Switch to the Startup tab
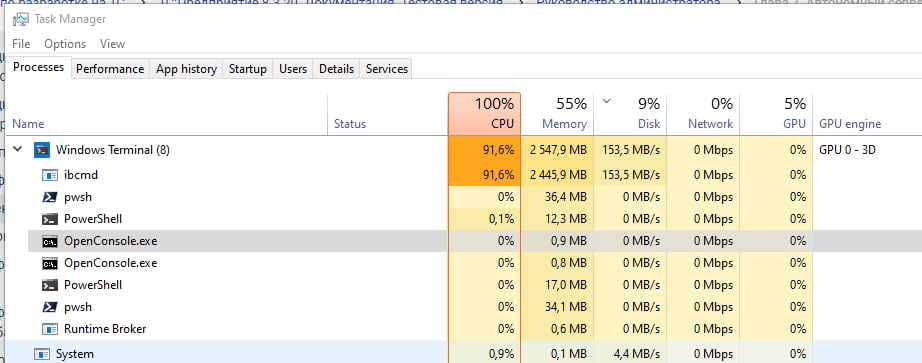This screenshot has width=922, height=363. (248, 69)
